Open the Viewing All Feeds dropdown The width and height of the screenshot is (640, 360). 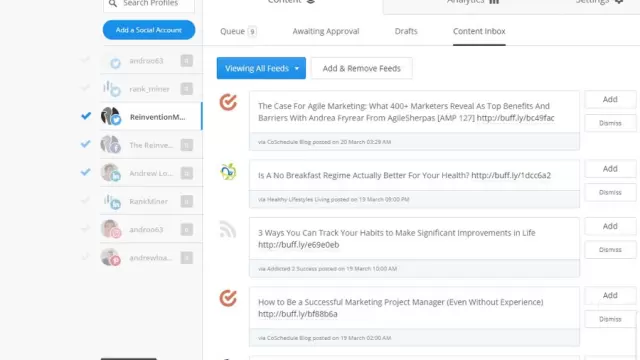tap(261, 68)
